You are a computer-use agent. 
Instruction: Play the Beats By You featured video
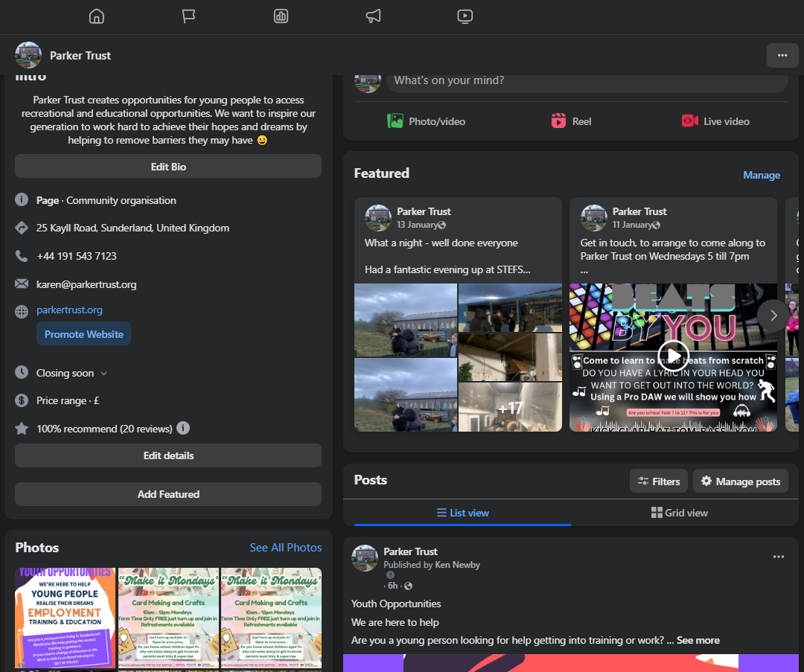673,356
